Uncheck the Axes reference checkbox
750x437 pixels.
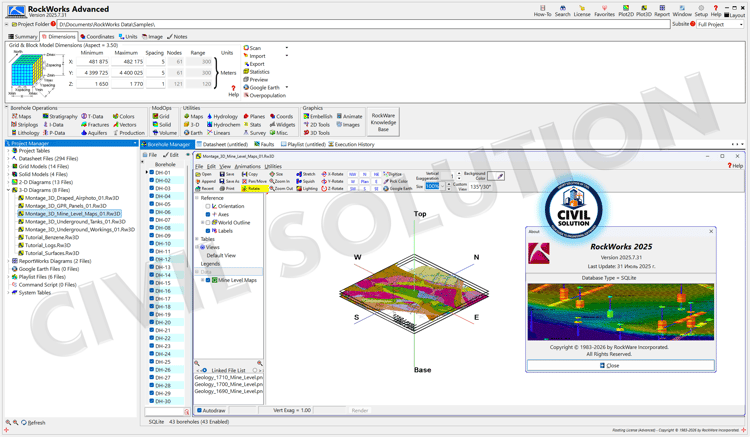pyautogui.click(x=208, y=214)
